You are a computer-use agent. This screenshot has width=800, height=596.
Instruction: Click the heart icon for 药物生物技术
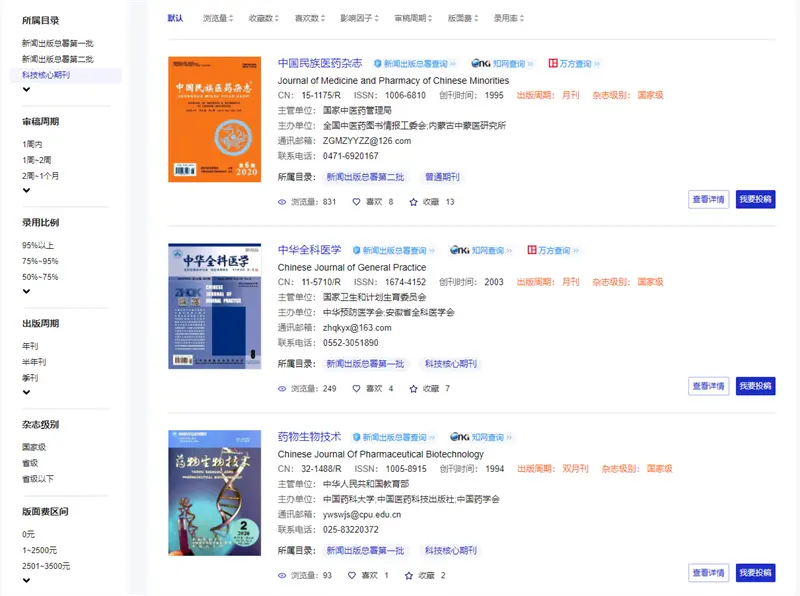352,575
